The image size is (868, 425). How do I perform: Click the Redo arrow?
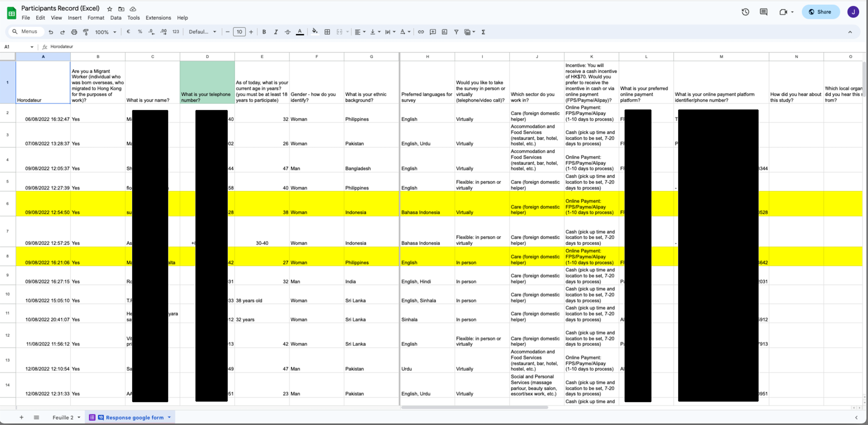point(62,32)
